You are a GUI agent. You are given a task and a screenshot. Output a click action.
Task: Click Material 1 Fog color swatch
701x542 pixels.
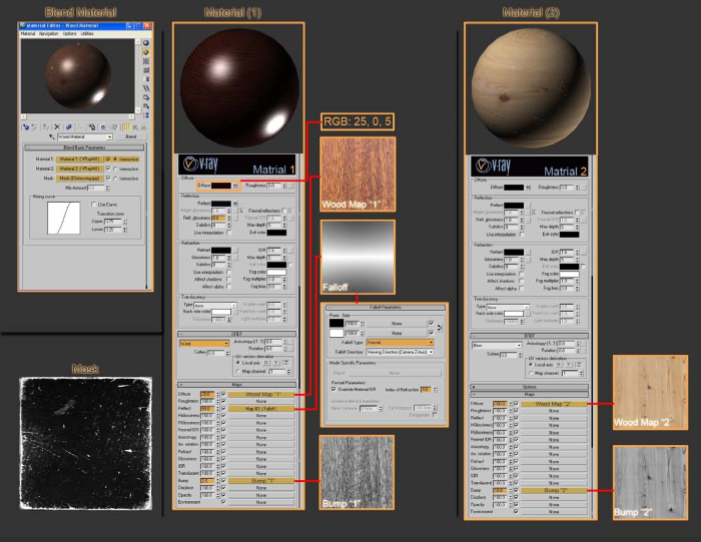276,272
